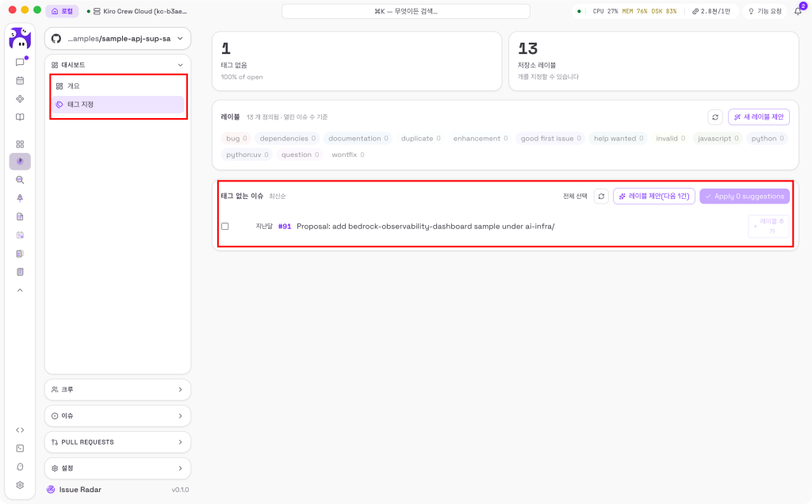Image resolution: width=812 pixels, height=504 pixels.
Task: Select the dependencies label chip
Action: 287,138
